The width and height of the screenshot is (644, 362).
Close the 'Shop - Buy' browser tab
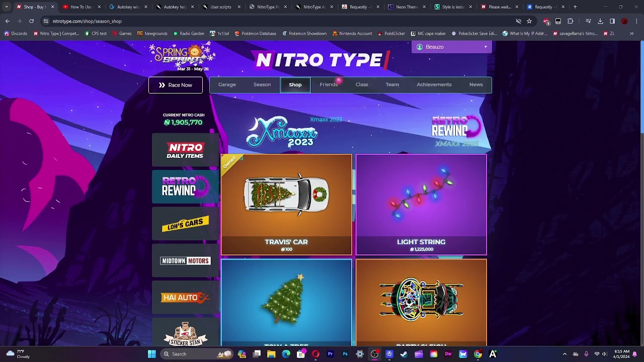[x=52, y=7]
